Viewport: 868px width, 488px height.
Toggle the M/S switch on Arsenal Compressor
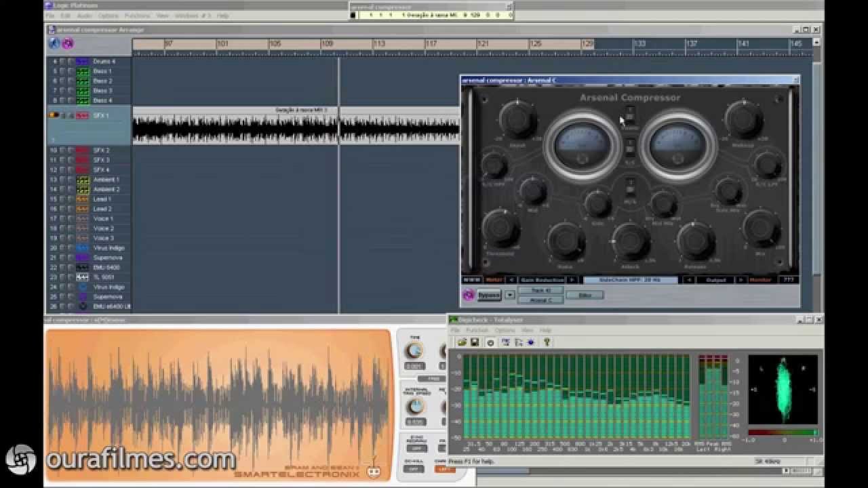click(630, 186)
